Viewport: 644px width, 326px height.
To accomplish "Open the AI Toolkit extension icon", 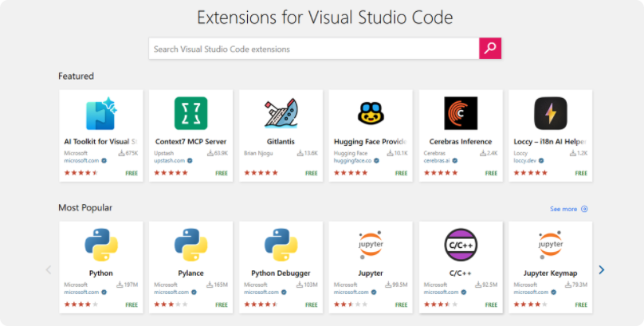I will tap(101, 113).
